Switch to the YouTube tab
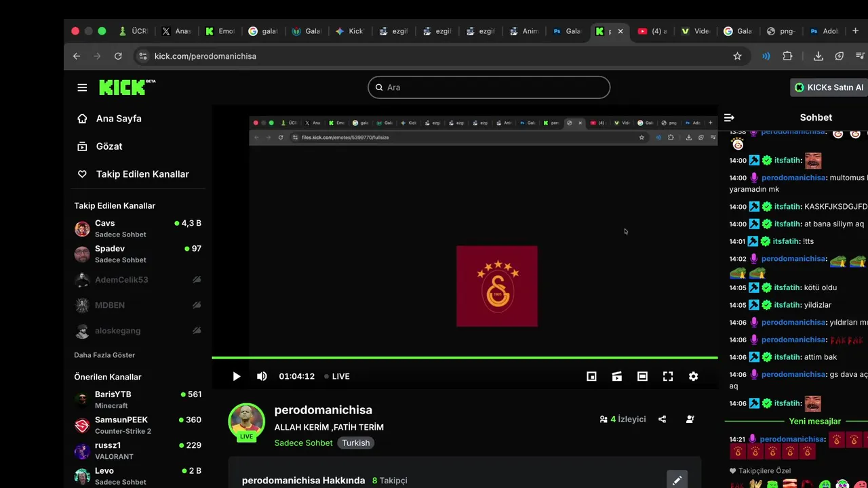This screenshot has width=868, height=488. (x=652, y=31)
